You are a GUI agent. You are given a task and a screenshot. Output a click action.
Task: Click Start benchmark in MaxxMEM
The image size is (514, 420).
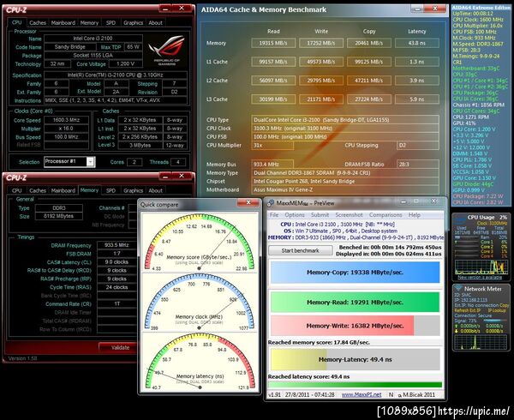301,250
